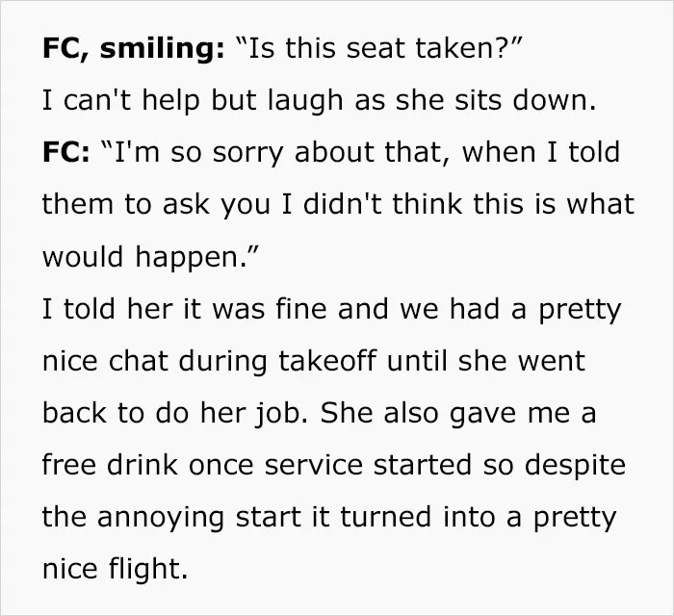Click the words "nice flight."
This screenshot has height=616, width=674.
pos(116,568)
